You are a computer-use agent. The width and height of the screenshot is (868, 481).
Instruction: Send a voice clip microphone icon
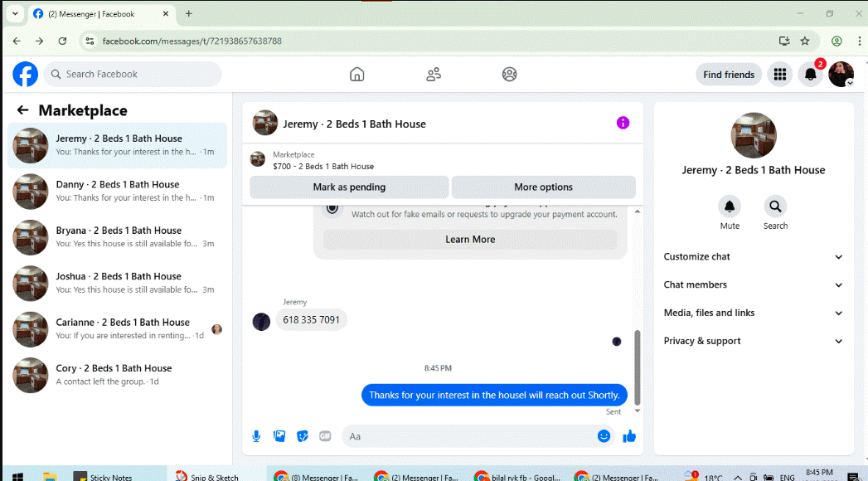256,436
